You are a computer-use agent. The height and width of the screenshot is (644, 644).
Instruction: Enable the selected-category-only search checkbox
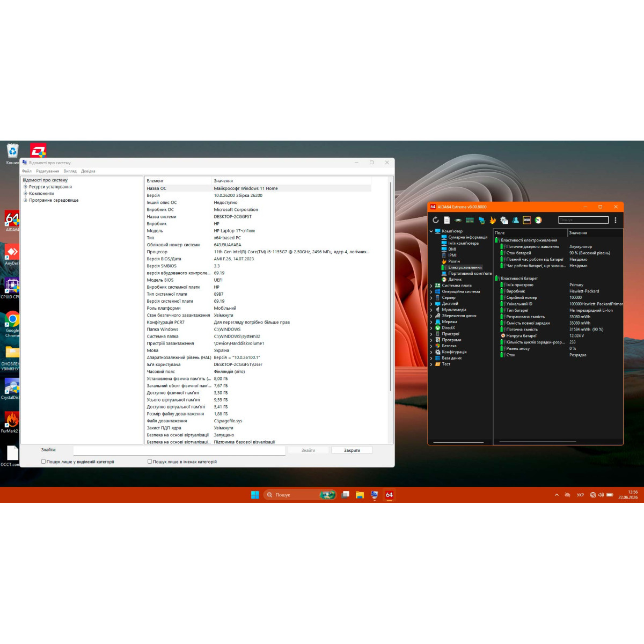tap(43, 462)
